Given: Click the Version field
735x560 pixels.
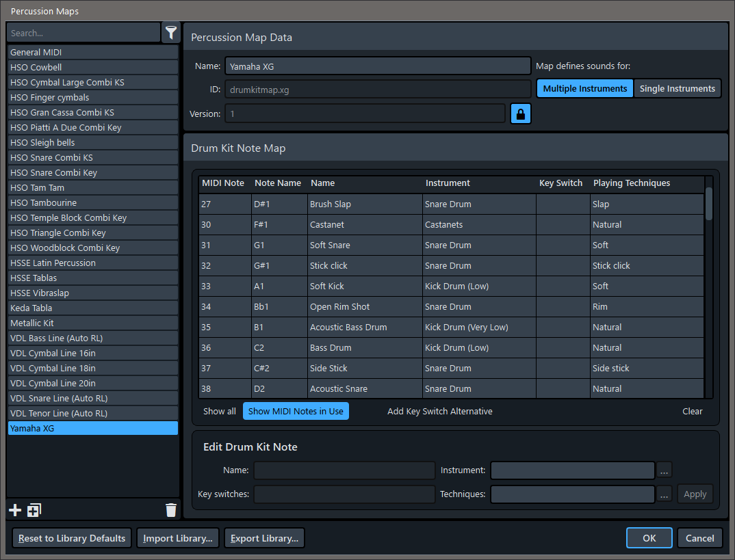Looking at the screenshot, I should (365, 114).
